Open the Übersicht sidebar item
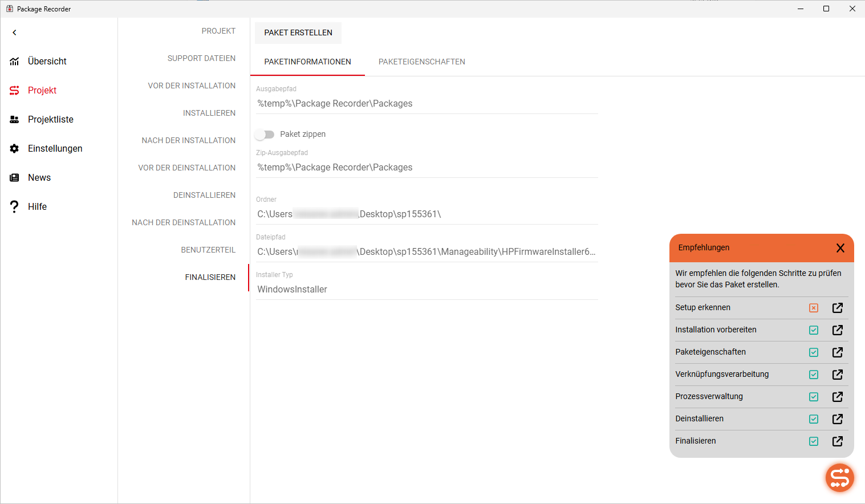 pyautogui.click(x=47, y=61)
